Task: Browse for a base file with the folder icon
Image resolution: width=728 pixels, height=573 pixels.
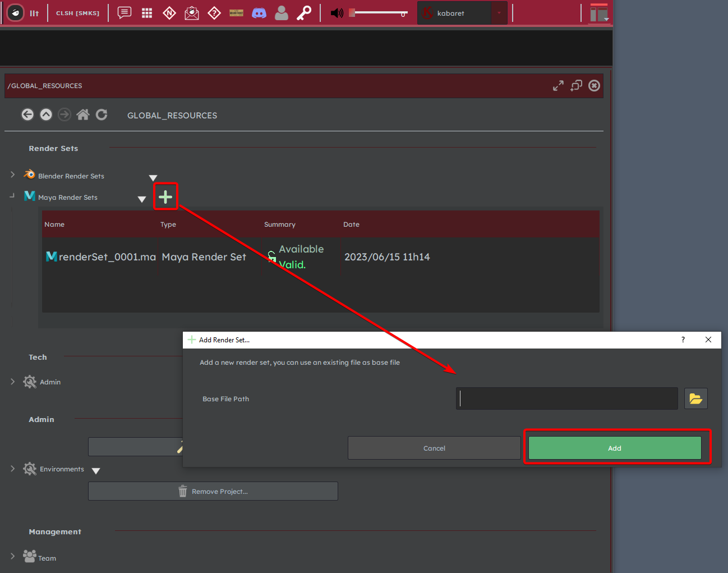Action: [x=696, y=398]
